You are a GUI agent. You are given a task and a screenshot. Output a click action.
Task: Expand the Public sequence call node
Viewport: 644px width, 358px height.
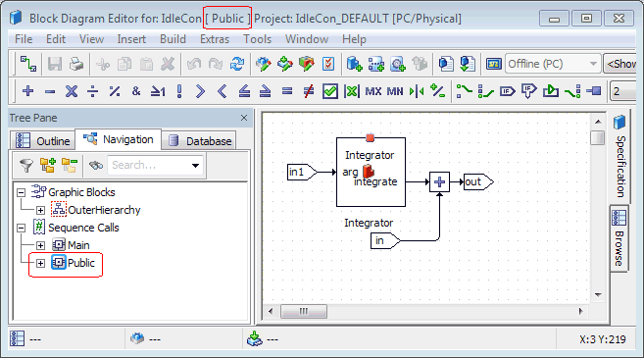[x=40, y=263]
